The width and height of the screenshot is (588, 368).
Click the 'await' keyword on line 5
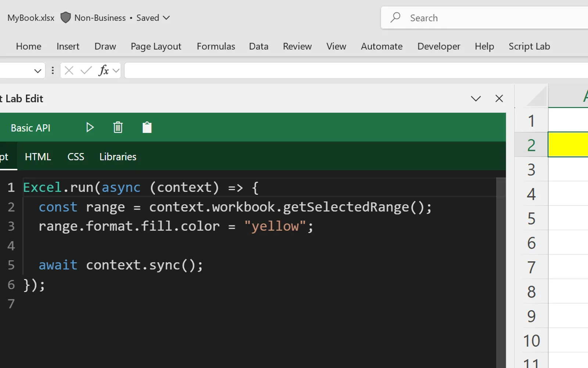pos(58,265)
